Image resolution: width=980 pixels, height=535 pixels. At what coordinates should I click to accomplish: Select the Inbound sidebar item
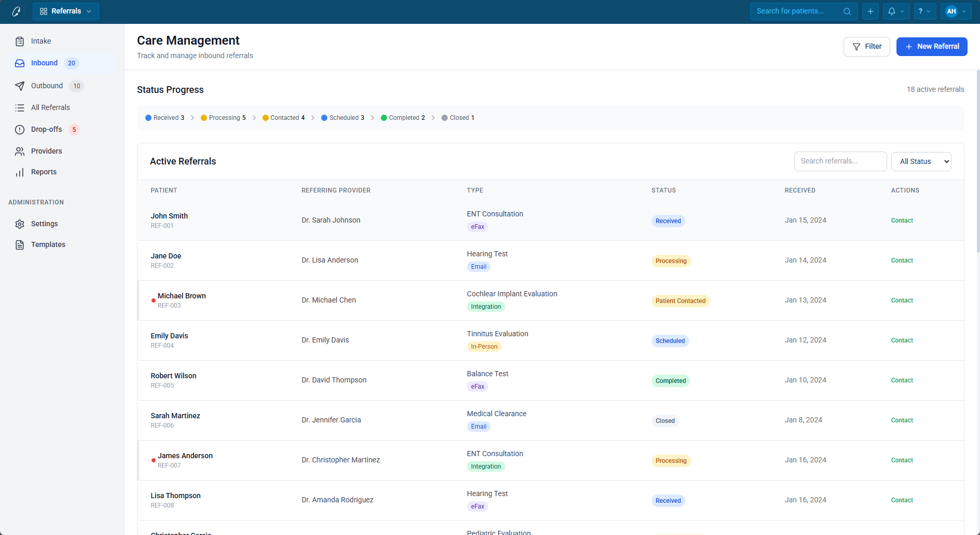(62, 63)
